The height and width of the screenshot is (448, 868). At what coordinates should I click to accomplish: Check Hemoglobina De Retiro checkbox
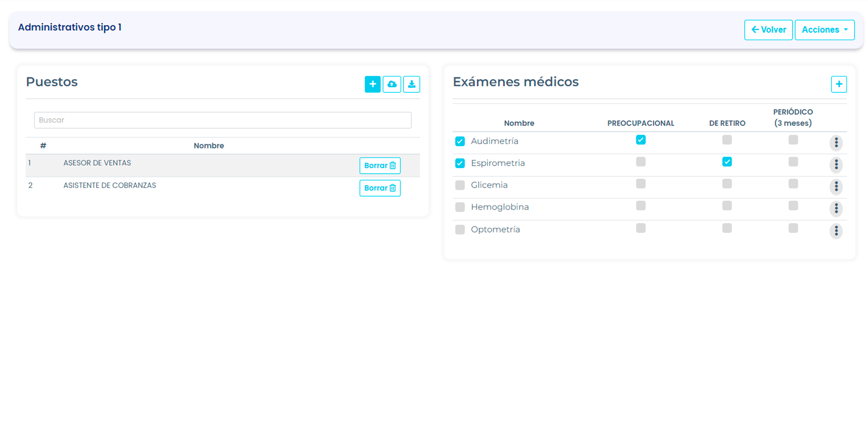click(x=727, y=206)
